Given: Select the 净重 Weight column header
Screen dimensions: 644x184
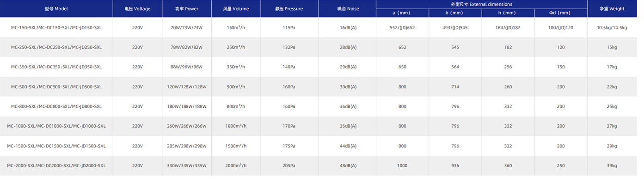Looking at the screenshot, I should point(612,9).
